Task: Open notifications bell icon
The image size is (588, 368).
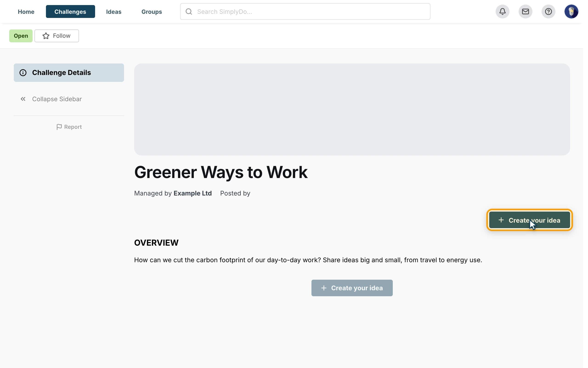Action: click(502, 11)
